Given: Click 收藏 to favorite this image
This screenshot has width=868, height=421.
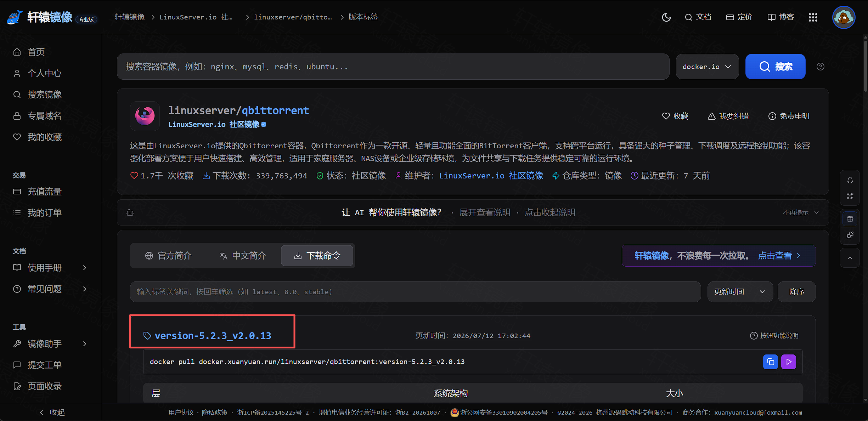Looking at the screenshot, I should [x=675, y=116].
